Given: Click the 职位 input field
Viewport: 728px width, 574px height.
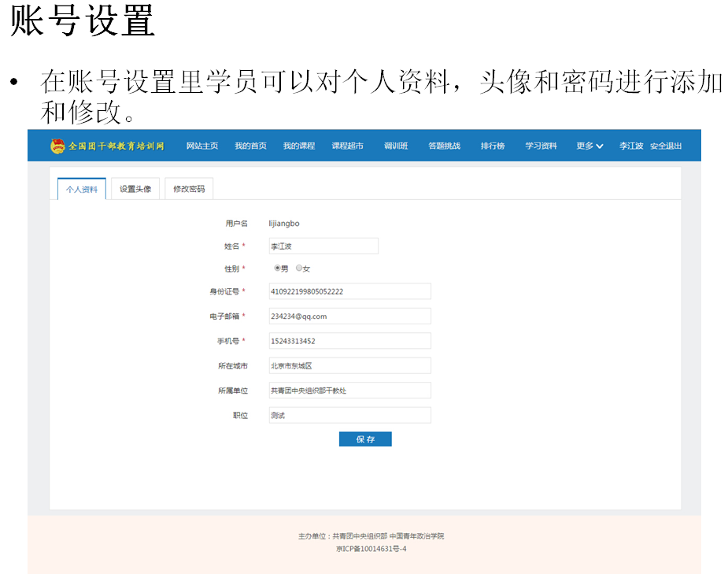Looking at the screenshot, I should click(x=349, y=415).
